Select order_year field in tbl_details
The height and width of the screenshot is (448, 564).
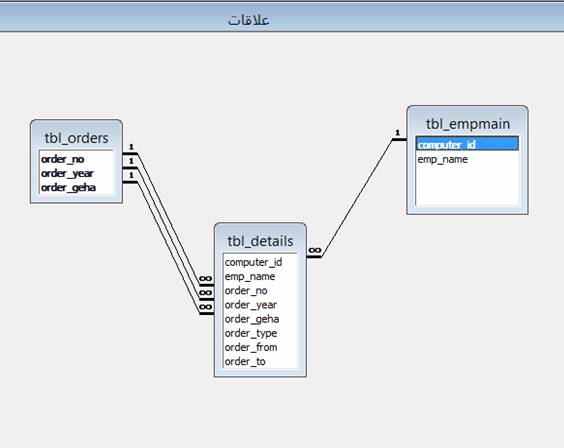tap(260, 305)
